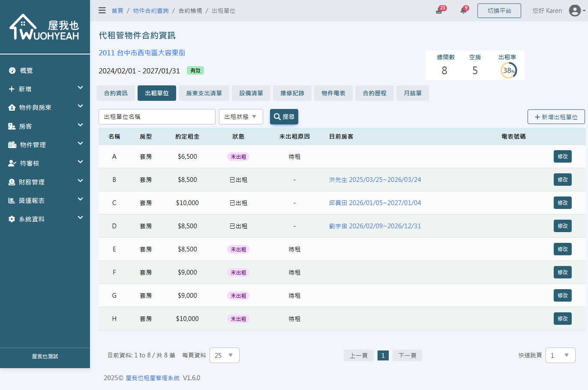This screenshot has height=390, width=588.
Task: Open the notification bell icon
Action: pyautogui.click(x=463, y=11)
